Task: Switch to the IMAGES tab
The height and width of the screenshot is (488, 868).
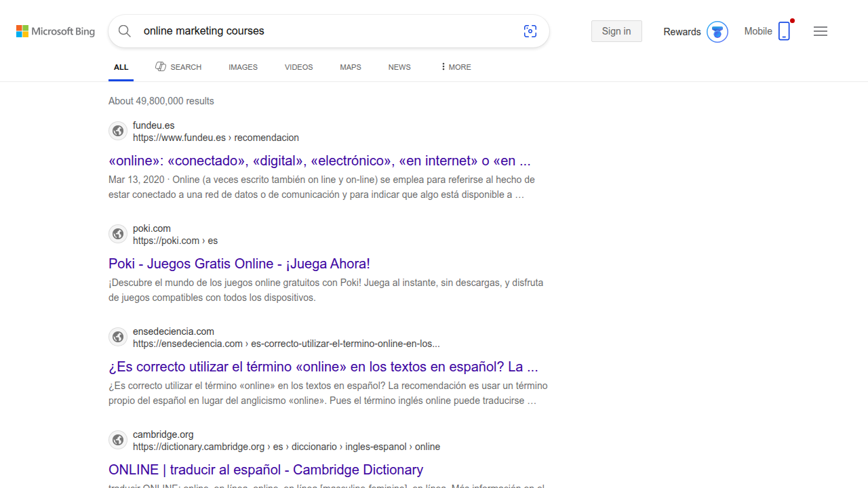Action: pyautogui.click(x=243, y=67)
